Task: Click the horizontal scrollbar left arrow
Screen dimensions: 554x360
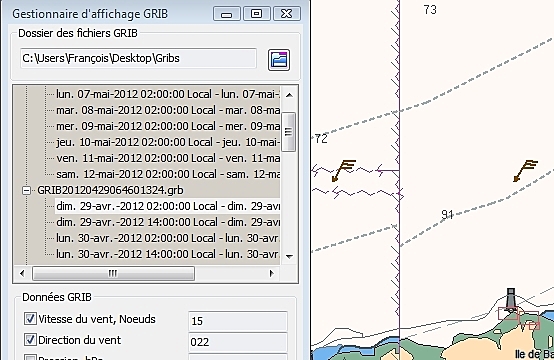Action: click(x=22, y=273)
